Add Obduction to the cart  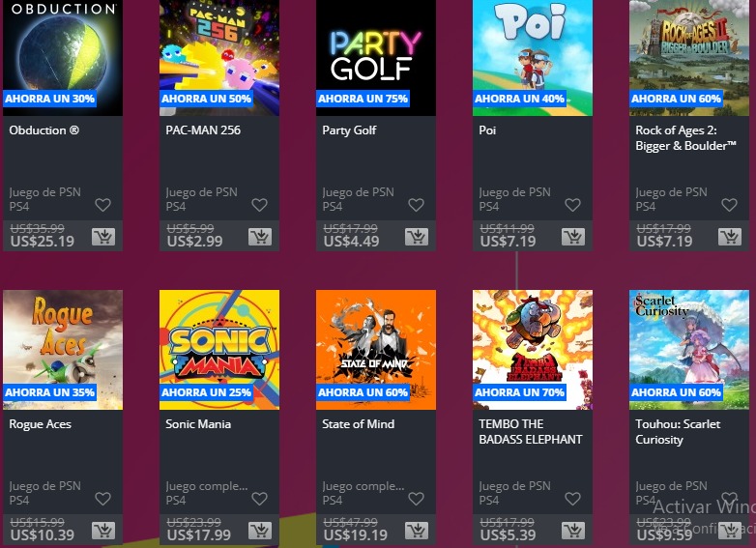(103, 237)
